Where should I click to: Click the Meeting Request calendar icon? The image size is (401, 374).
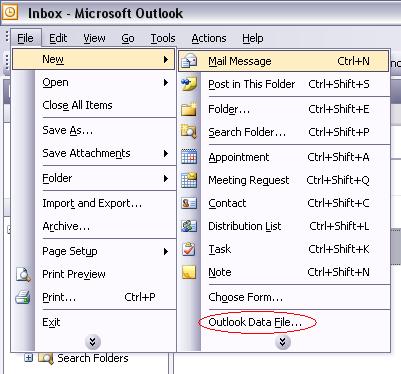189,180
